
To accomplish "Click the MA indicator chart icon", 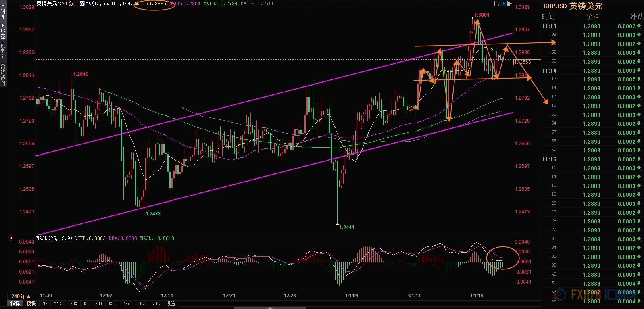I will pyautogui.click(x=82, y=3).
